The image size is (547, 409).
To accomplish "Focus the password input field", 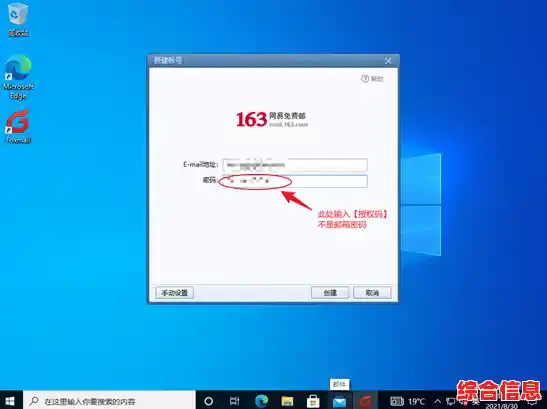I will point(295,181).
